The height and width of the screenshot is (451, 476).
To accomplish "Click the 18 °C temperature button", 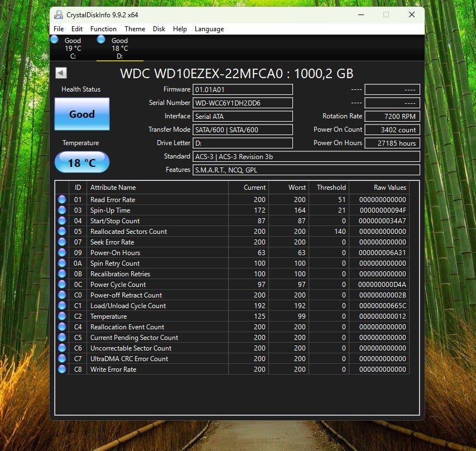I will (82, 162).
